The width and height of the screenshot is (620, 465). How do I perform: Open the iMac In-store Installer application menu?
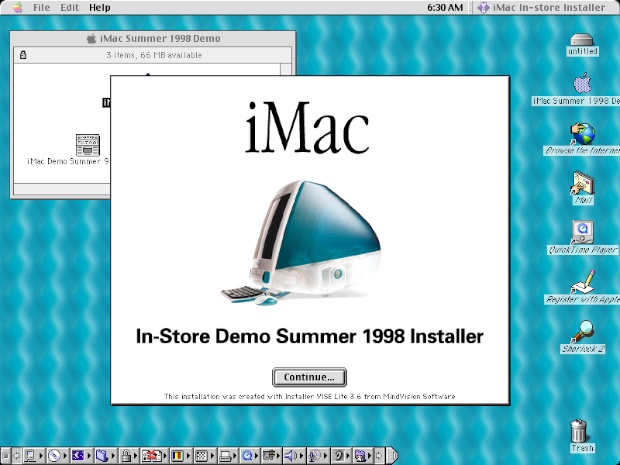(541, 7)
